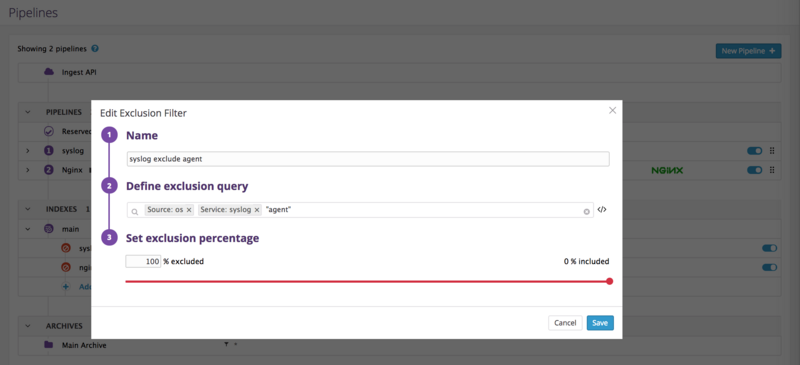Cancel the Edit Exclusion Filter dialog
The width and height of the screenshot is (800, 365).
pos(565,323)
